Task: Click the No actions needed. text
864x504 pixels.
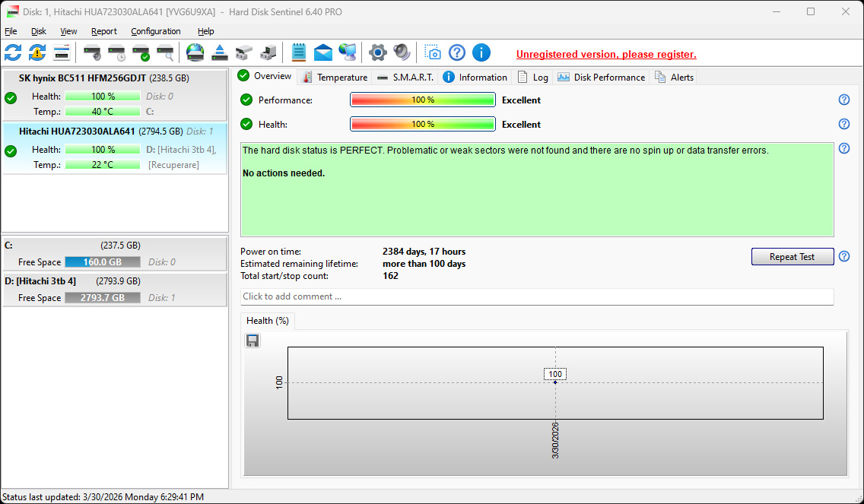Action: point(284,173)
